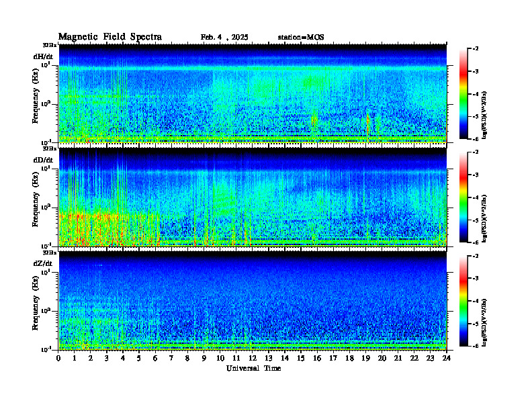Click the log PSD unit label beside dH/dt color bar
532x411 pixels.
coord(485,114)
